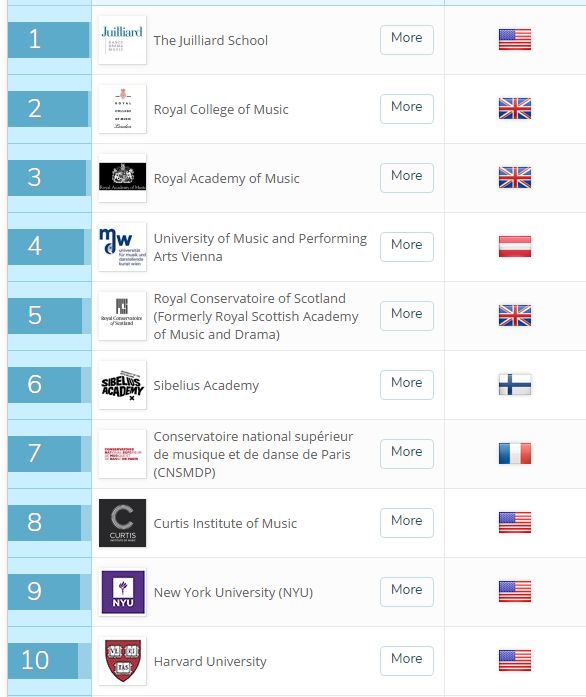Open New York University (NYU) link
Viewport: 586px width, 697px height.
(233, 593)
